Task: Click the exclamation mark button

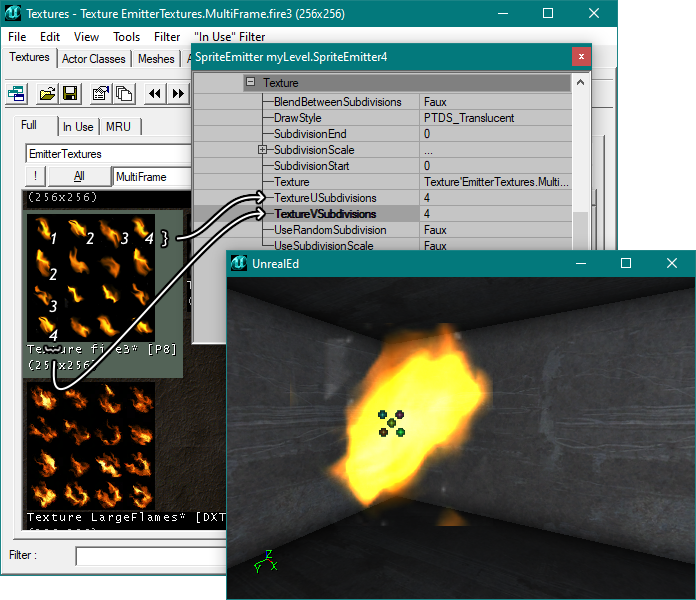Action: [36, 176]
